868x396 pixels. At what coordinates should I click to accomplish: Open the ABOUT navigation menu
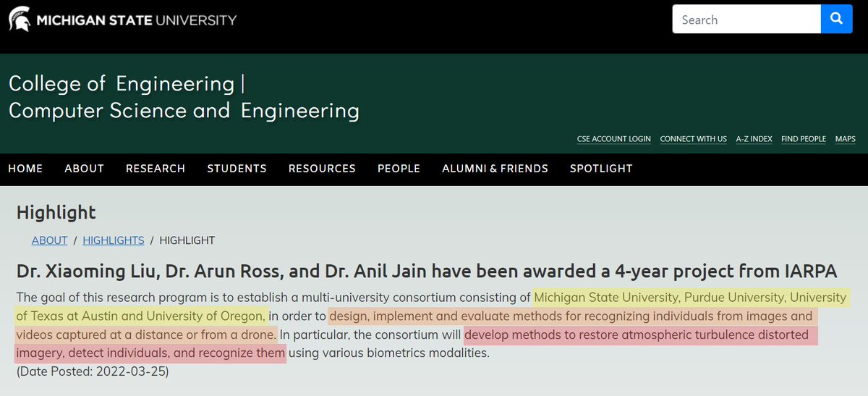click(84, 169)
